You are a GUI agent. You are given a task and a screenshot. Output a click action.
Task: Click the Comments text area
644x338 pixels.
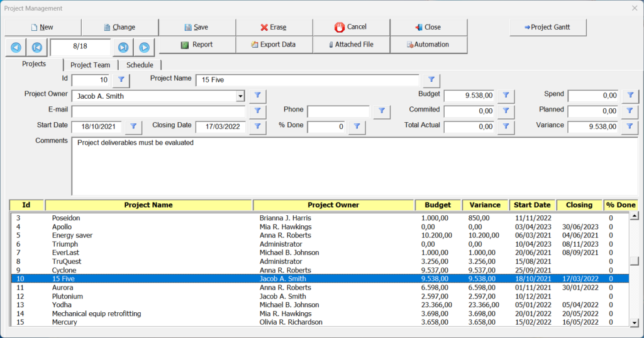pos(355,166)
